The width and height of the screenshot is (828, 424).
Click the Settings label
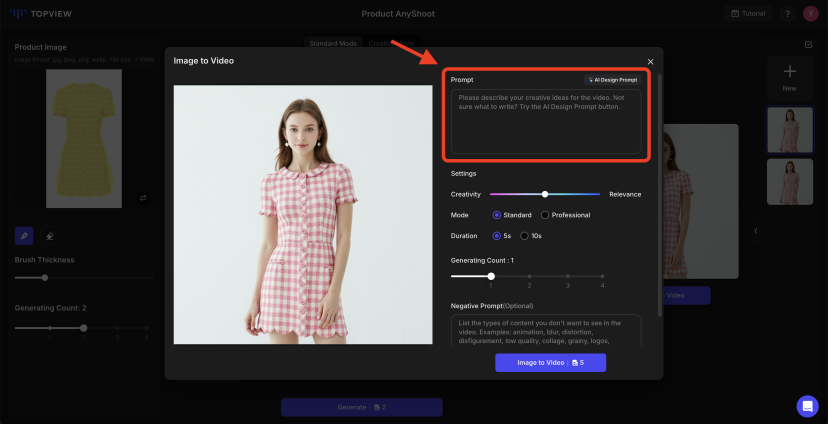click(464, 173)
